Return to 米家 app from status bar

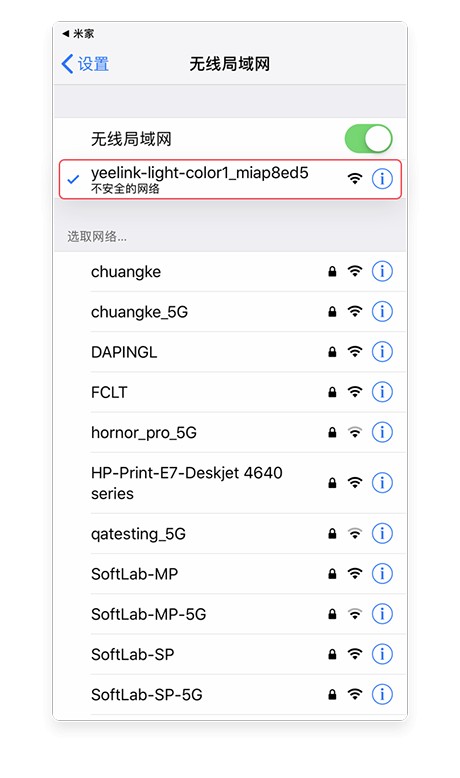(x=78, y=34)
